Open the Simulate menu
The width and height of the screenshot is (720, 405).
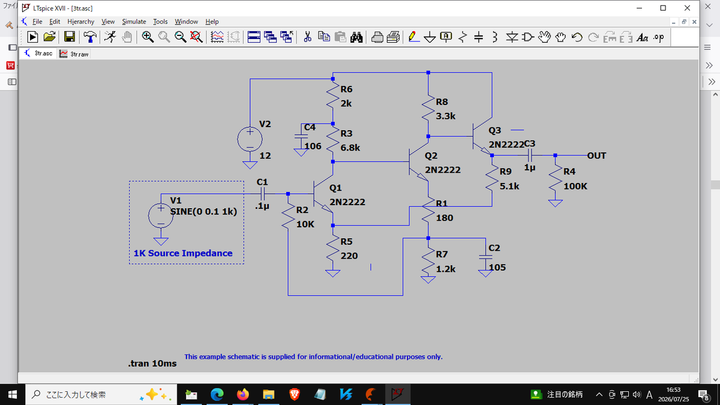[x=134, y=22]
